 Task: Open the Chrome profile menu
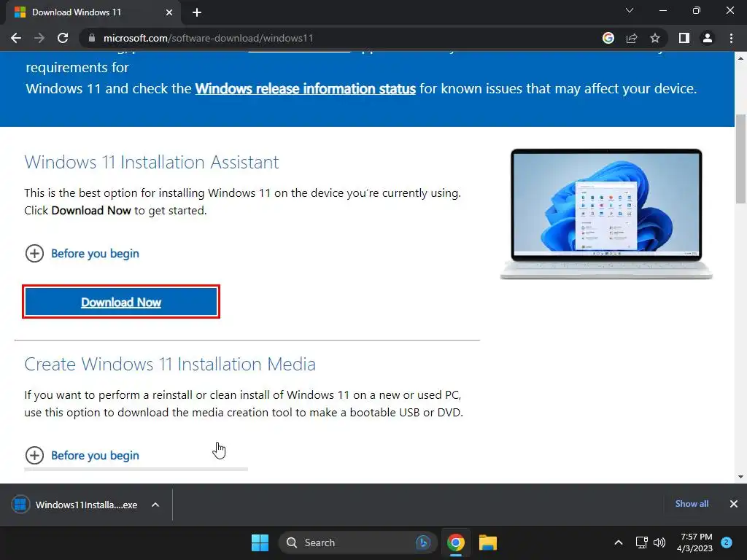[x=708, y=38]
